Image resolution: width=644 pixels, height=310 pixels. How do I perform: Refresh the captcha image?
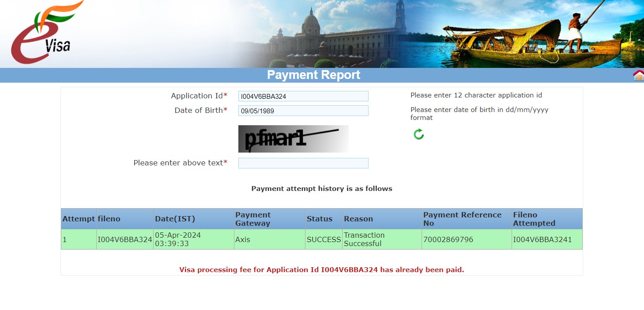tap(418, 134)
